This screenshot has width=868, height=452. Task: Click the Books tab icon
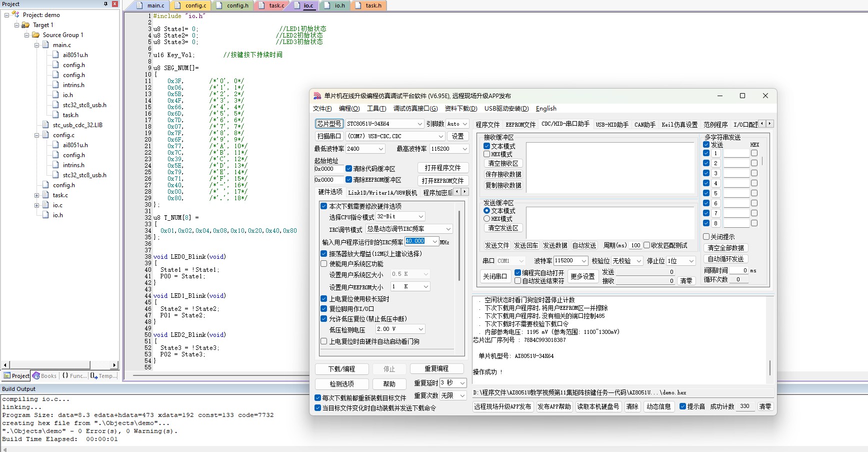[36, 375]
